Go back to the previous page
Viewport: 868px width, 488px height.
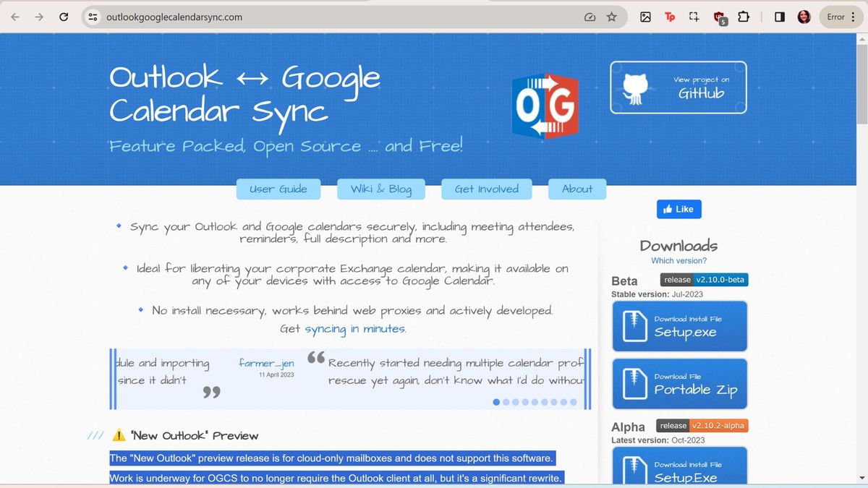[x=15, y=17]
